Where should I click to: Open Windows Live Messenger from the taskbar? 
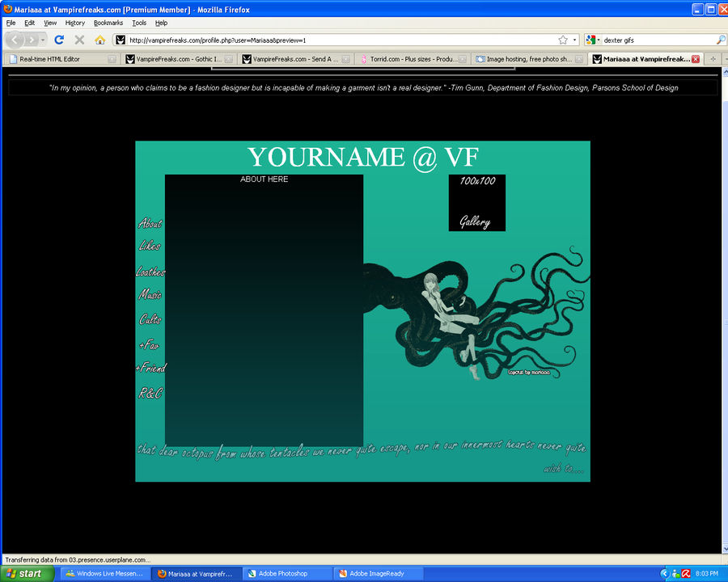(x=105, y=574)
